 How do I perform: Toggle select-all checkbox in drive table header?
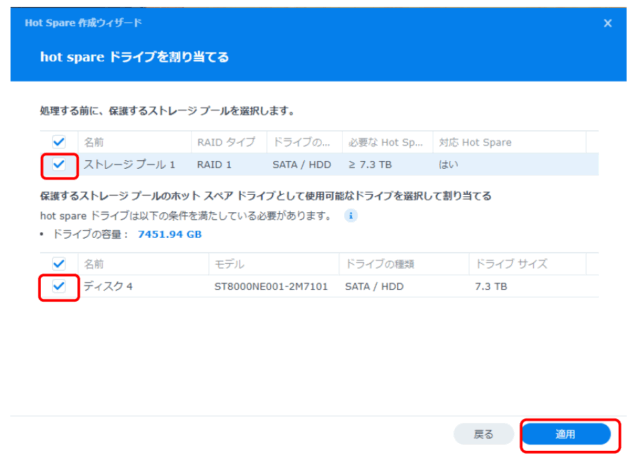coord(58,264)
